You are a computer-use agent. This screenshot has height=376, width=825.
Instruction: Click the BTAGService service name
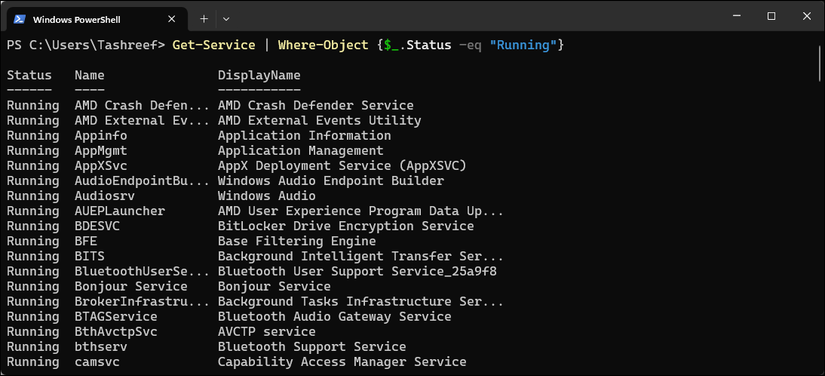pyautogui.click(x=116, y=317)
